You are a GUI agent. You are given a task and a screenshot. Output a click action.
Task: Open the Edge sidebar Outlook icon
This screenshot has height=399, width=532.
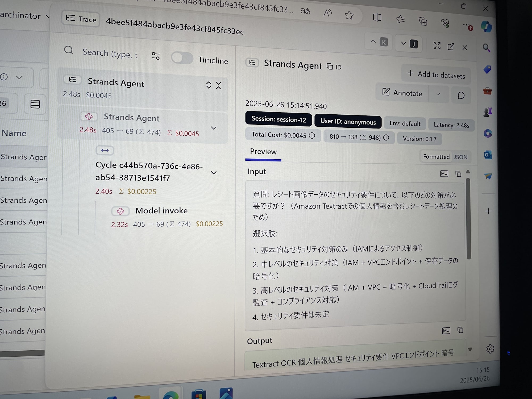point(488,155)
